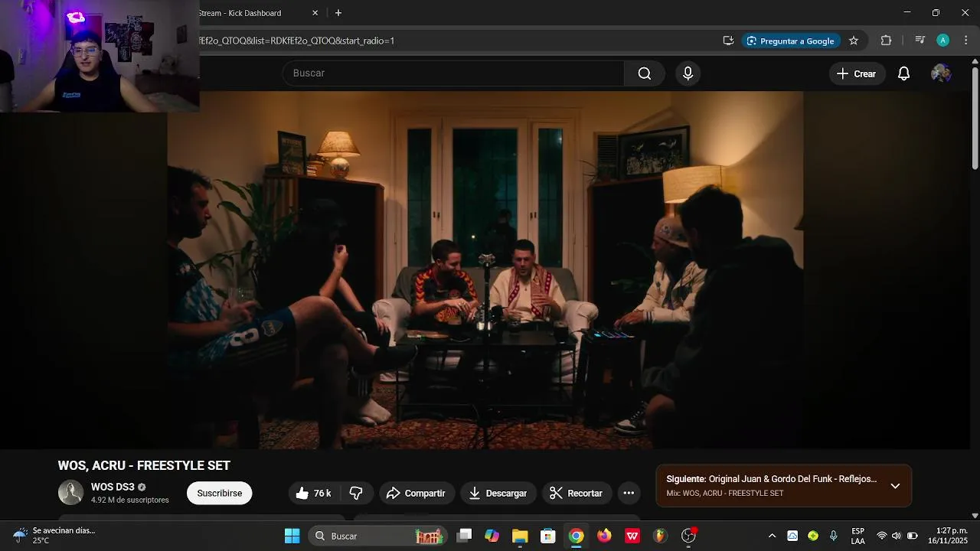This screenshot has height=551, width=980.
Task: Click the green NVIDIA tray icon
Action: [813, 536]
